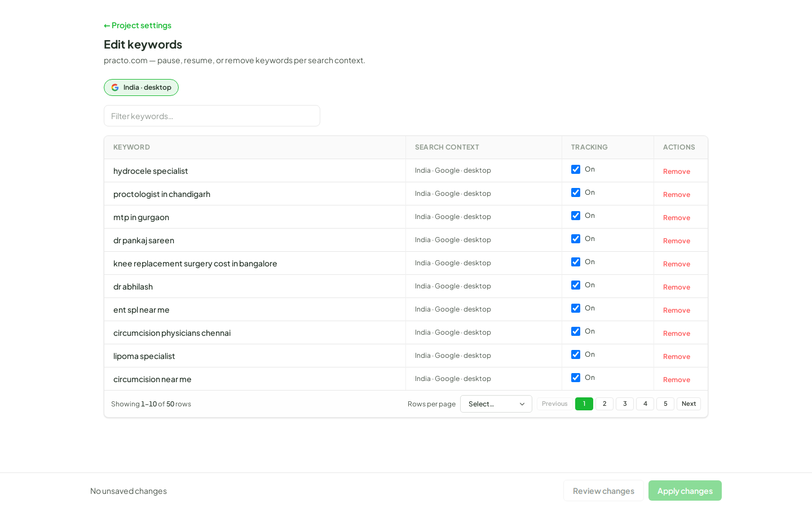
Task: Click Review changes button
Action: pos(603,491)
